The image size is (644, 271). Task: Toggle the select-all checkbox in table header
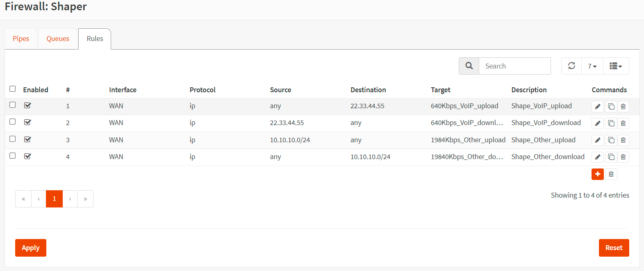click(13, 89)
